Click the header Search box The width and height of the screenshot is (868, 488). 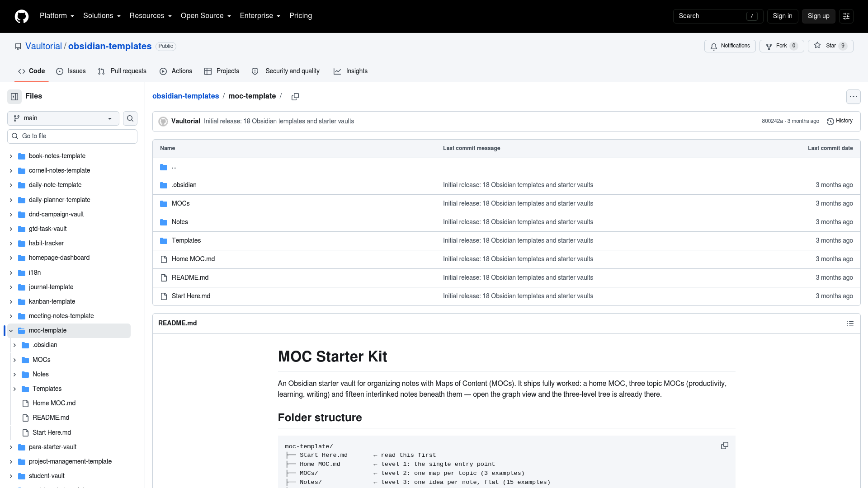[x=718, y=16]
